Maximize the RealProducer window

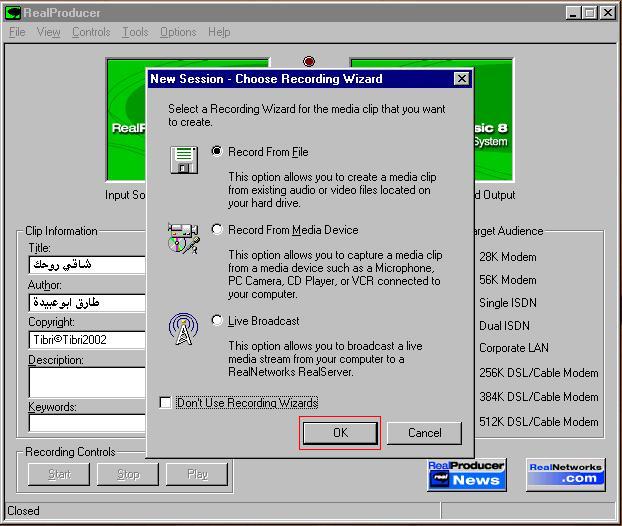click(x=590, y=13)
